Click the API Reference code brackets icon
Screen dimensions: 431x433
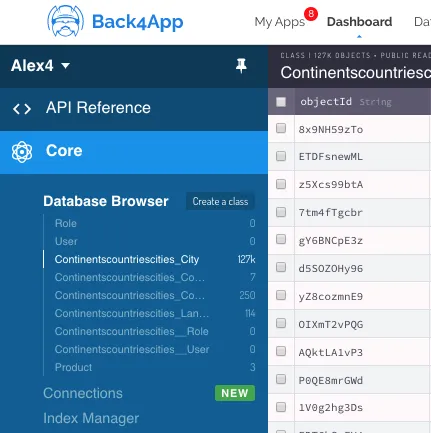click(22, 109)
